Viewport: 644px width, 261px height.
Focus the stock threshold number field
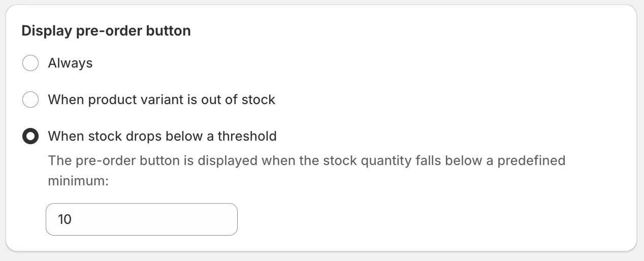(x=141, y=219)
